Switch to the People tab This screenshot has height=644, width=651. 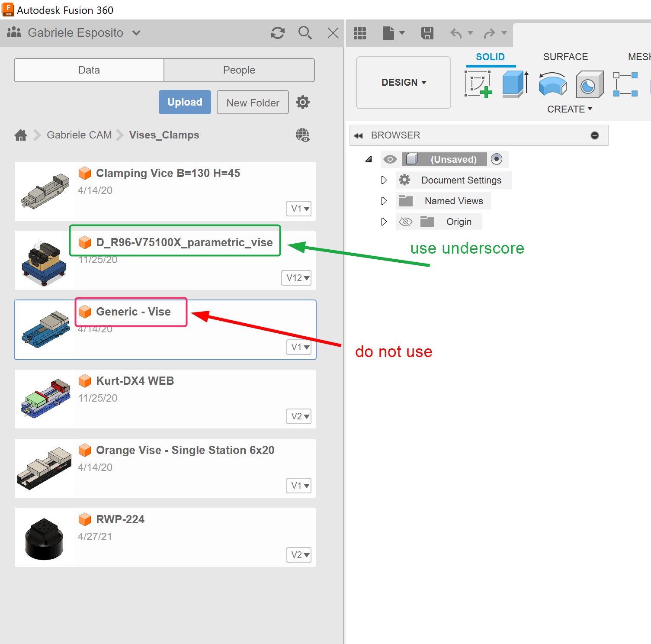coord(239,70)
